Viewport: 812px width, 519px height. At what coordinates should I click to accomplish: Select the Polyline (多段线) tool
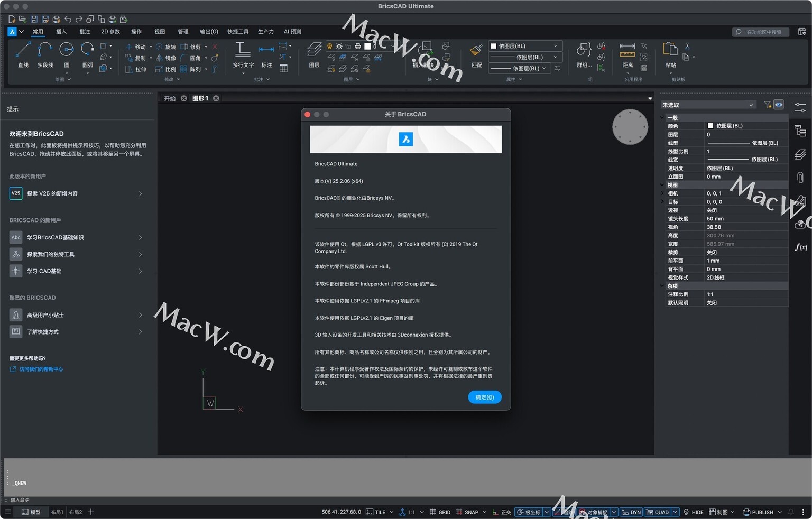pyautogui.click(x=45, y=54)
